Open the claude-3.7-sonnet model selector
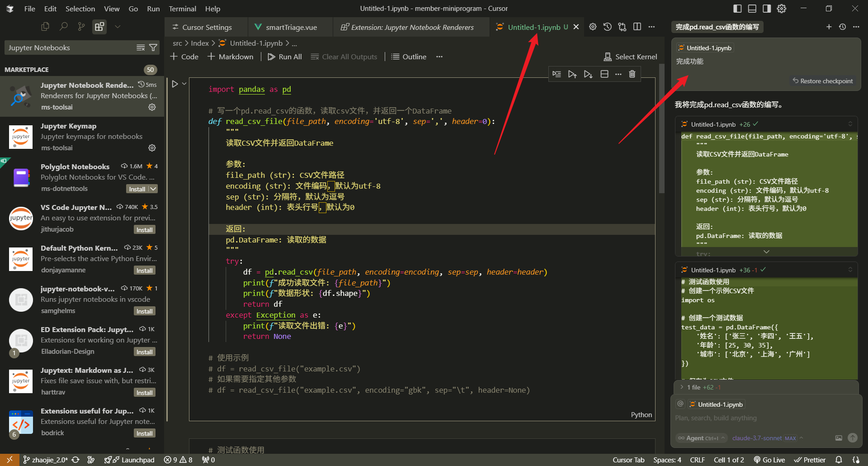This screenshot has height=466, width=868. 767,438
